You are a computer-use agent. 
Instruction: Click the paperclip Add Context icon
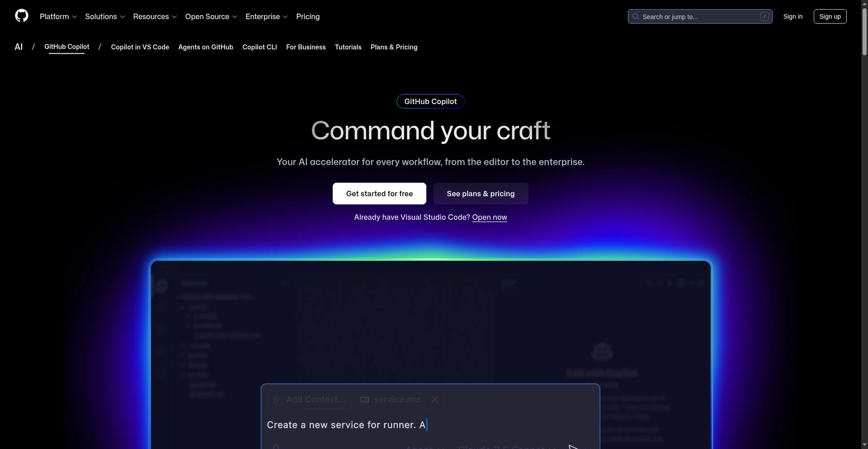pos(277,400)
